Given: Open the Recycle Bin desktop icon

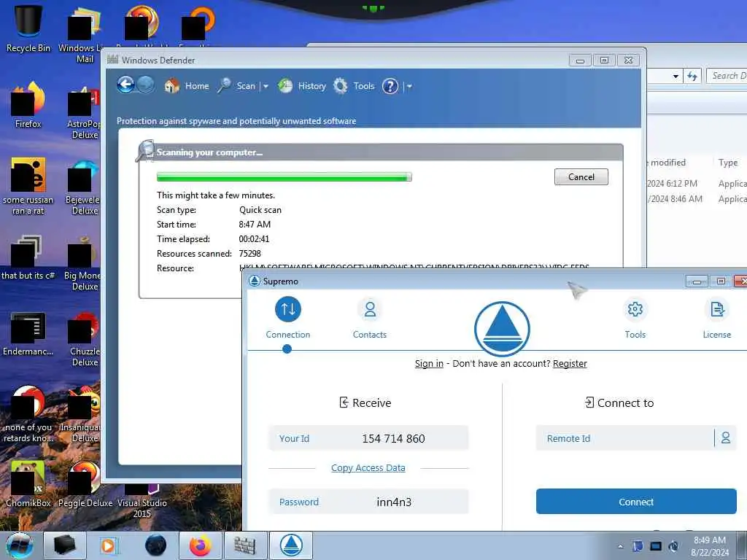Looking at the screenshot, I should pos(28,28).
